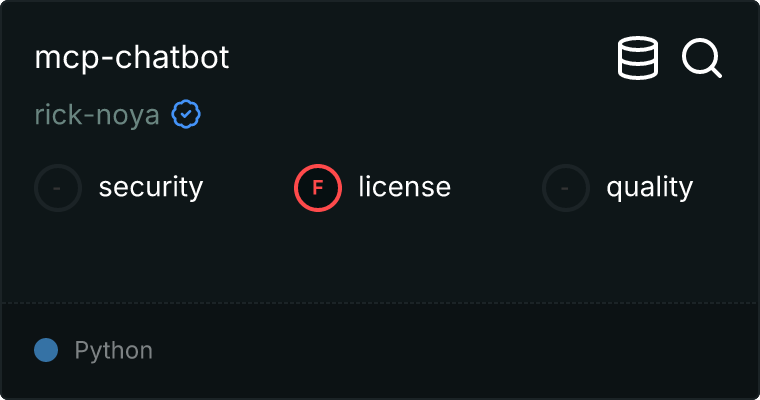Open the rick-noya author profile link

[97, 115]
